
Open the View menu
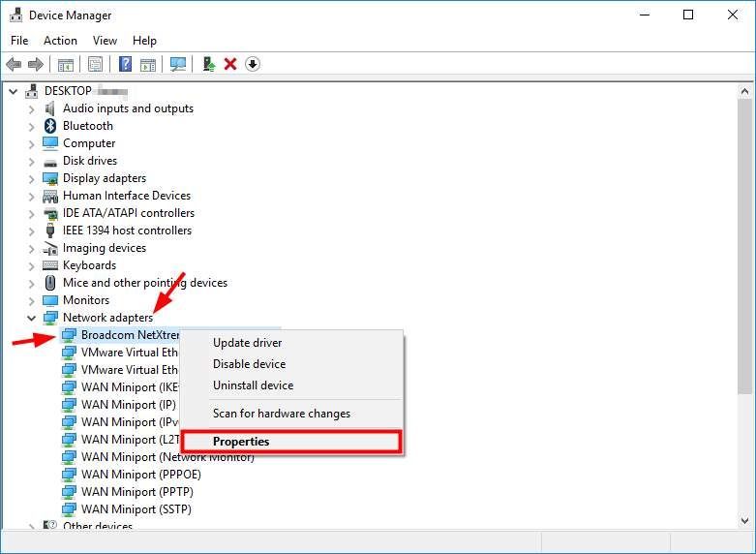pos(105,41)
